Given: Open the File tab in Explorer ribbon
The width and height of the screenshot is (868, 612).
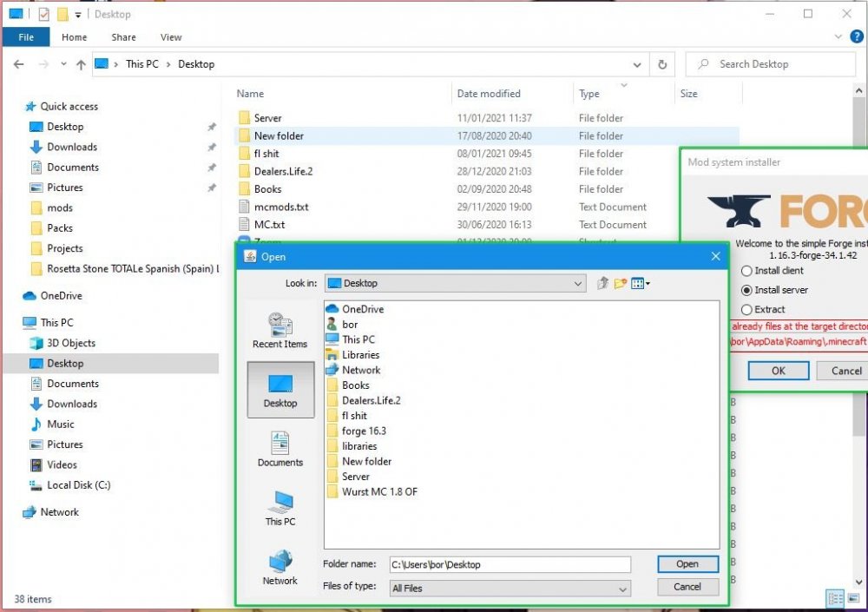Looking at the screenshot, I should point(26,37).
